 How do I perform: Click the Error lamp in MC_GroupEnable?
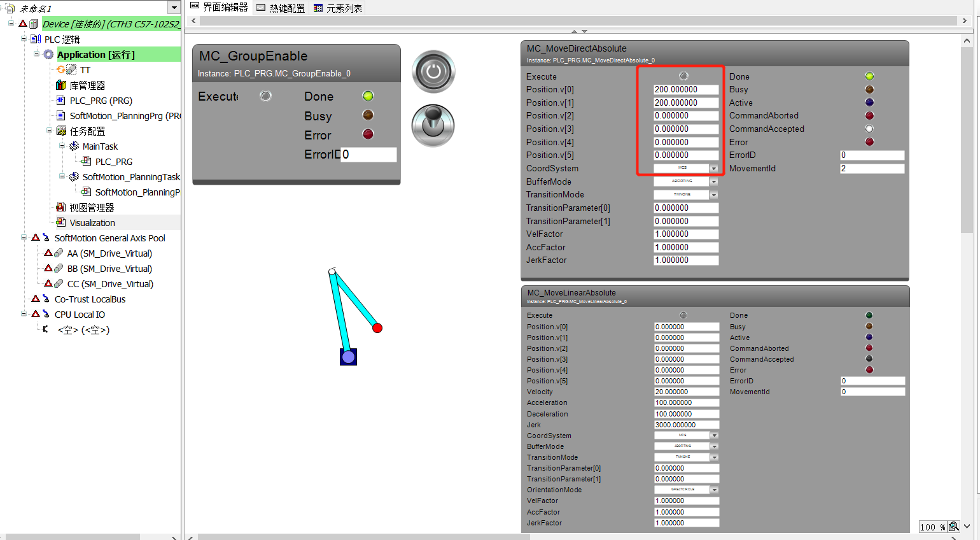(x=368, y=134)
